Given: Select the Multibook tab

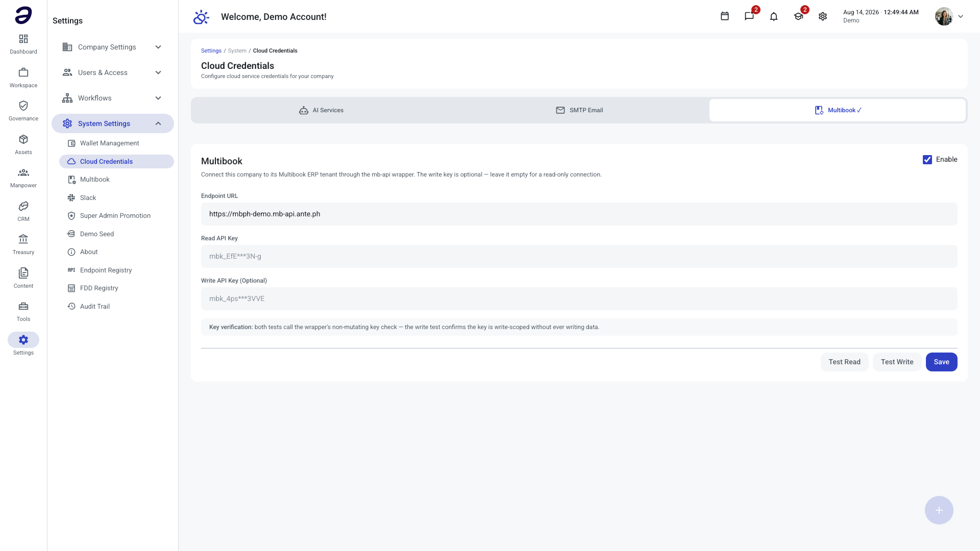Looking at the screenshot, I should pyautogui.click(x=838, y=110).
